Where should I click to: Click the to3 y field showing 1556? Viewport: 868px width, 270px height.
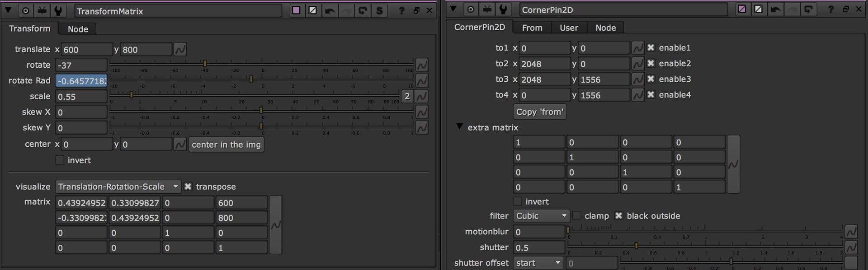click(x=604, y=79)
